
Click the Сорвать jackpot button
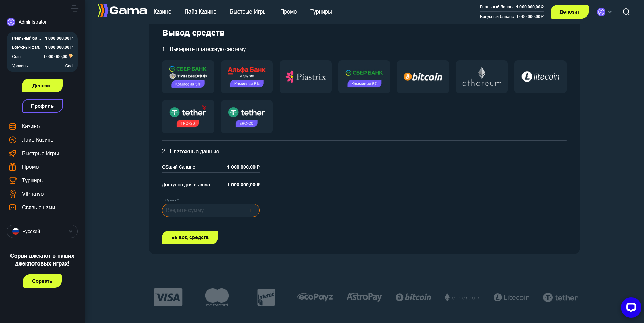click(42, 281)
